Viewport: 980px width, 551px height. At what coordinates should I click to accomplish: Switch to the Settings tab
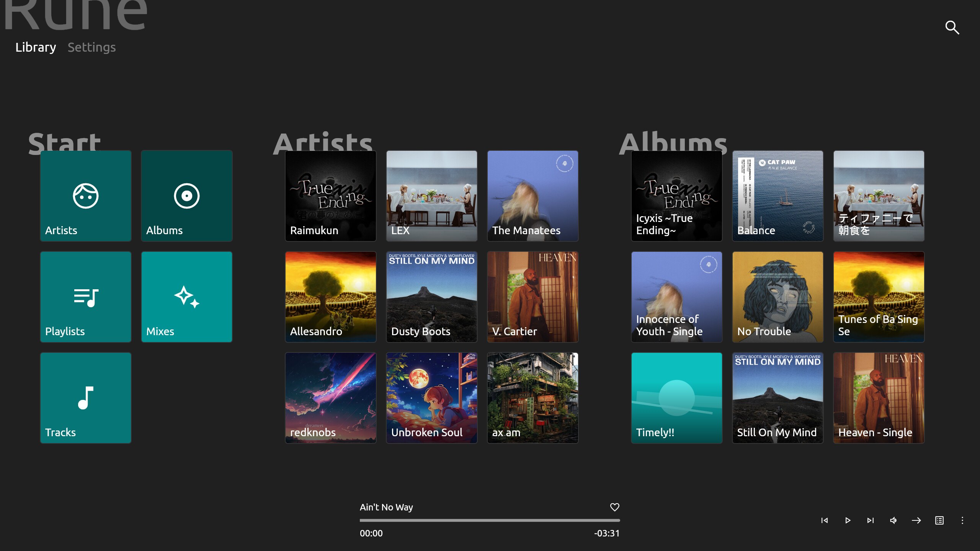click(x=91, y=47)
